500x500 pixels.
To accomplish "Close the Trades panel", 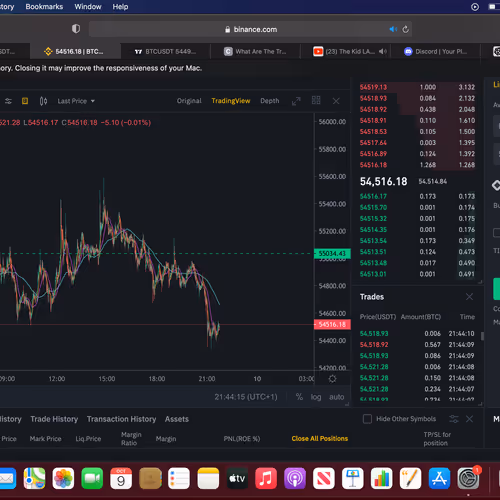I will point(469,296).
